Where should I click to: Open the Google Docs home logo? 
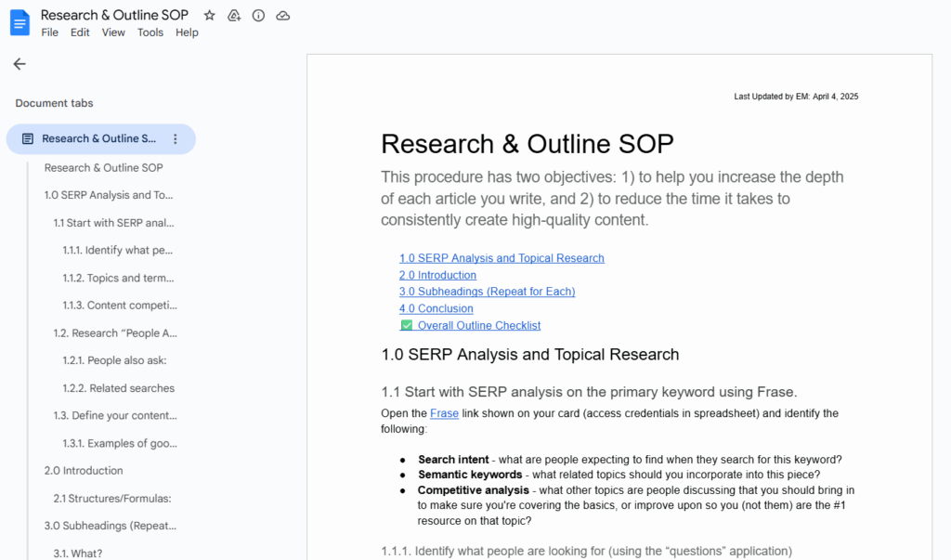(20, 22)
